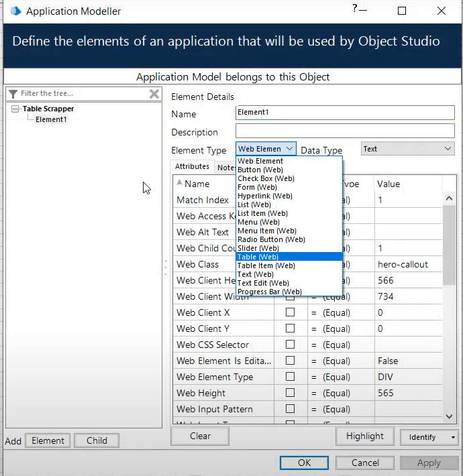Image resolution: width=463 pixels, height=476 pixels.
Task: Tick the Web CSS Selector checkbox
Action: tap(290, 344)
